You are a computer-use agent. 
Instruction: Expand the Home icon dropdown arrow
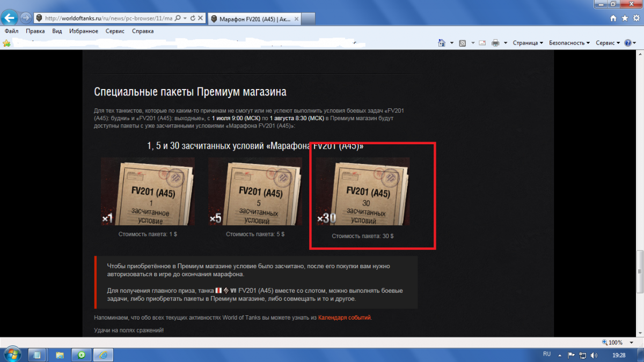click(x=452, y=43)
